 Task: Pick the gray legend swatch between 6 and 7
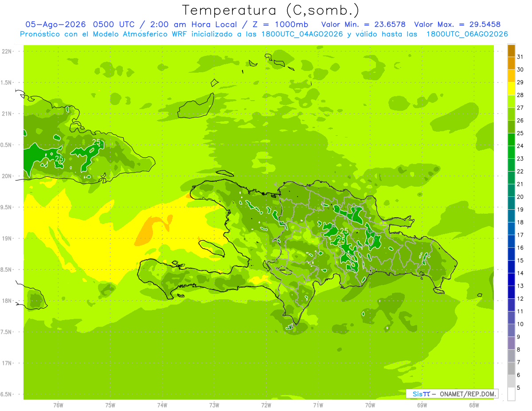click(x=511, y=368)
